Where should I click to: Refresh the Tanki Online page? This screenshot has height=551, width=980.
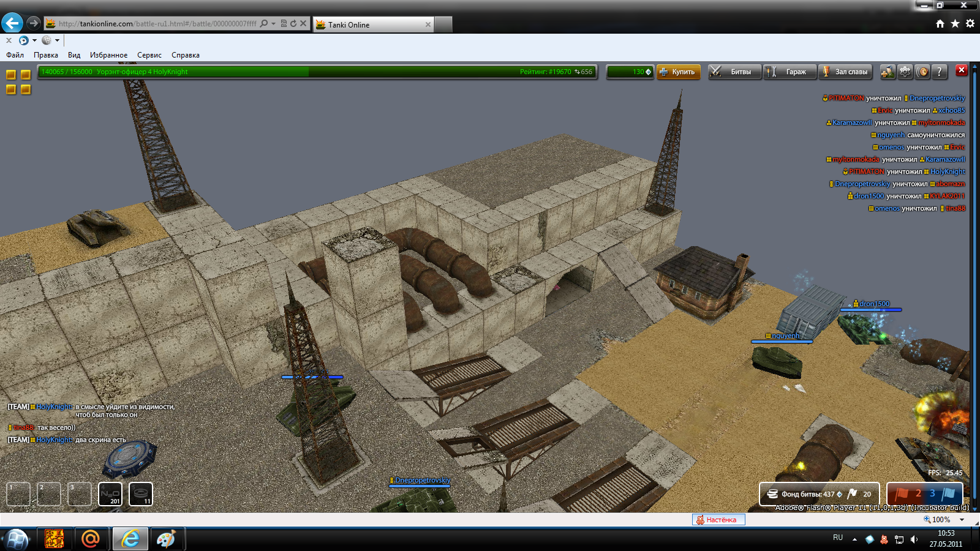pyautogui.click(x=293, y=23)
